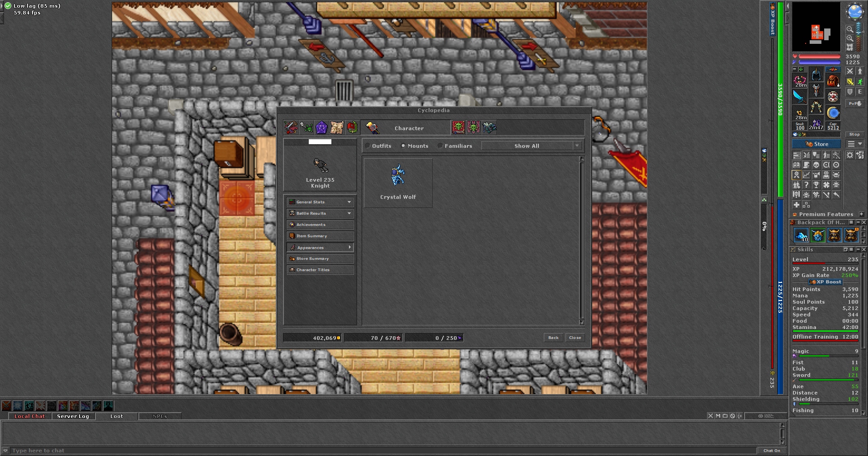The image size is (868, 456).
Task: Select the Outfits radio button
Action: click(368, 146)
